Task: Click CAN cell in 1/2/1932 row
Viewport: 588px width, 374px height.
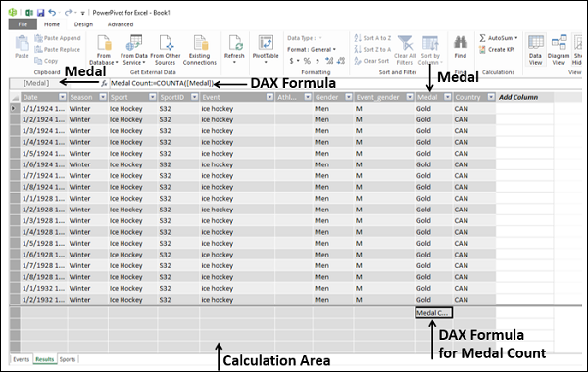Action: point(474,300)
